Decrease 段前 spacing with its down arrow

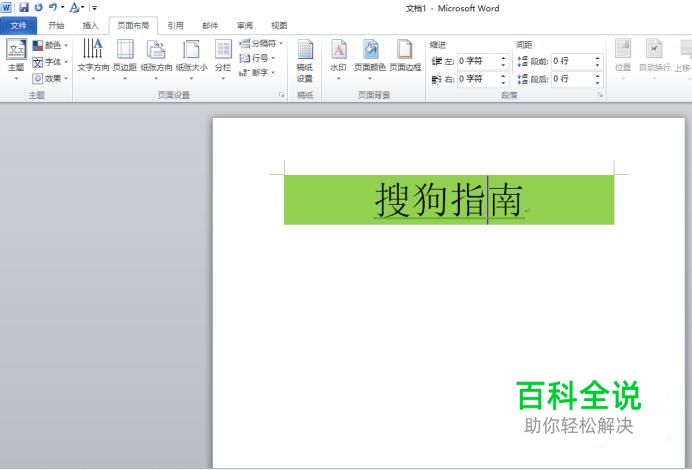coord(598,65)
